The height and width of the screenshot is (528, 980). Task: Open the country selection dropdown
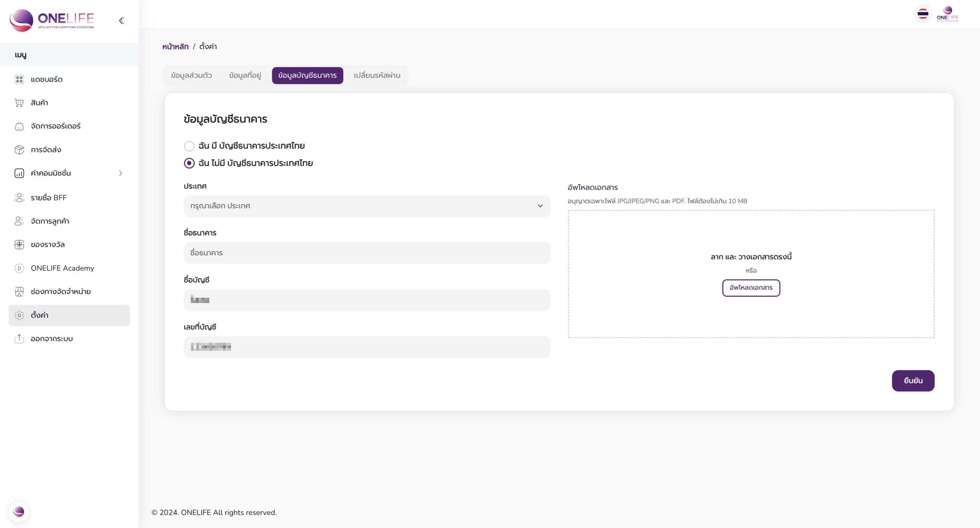(367, 206)
